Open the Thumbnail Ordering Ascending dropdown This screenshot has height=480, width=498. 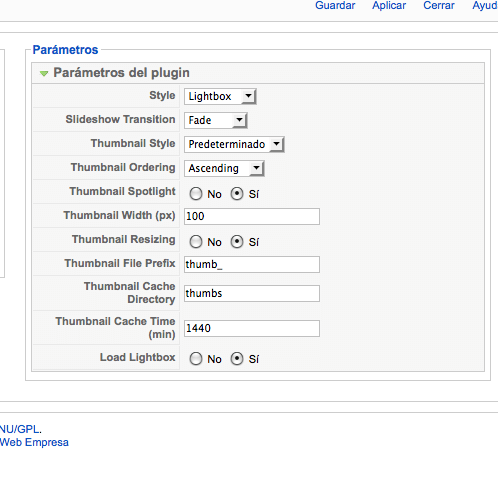coord(224,168)
